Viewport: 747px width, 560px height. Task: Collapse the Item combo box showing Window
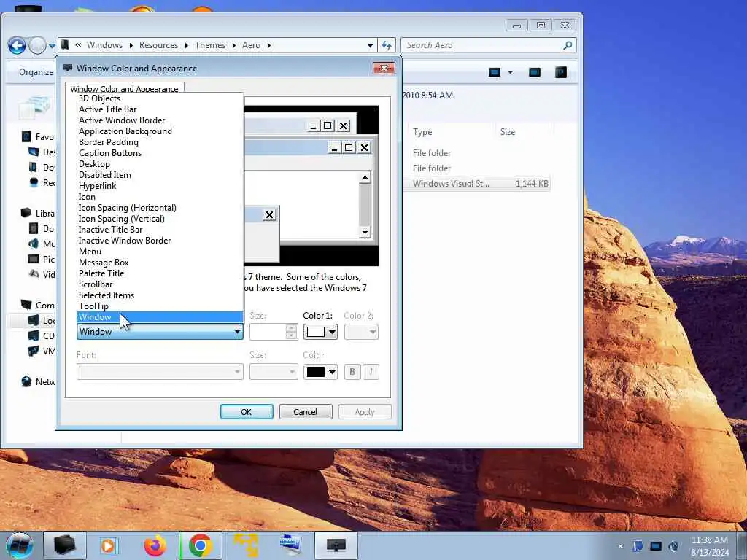(x=160, y=332)
